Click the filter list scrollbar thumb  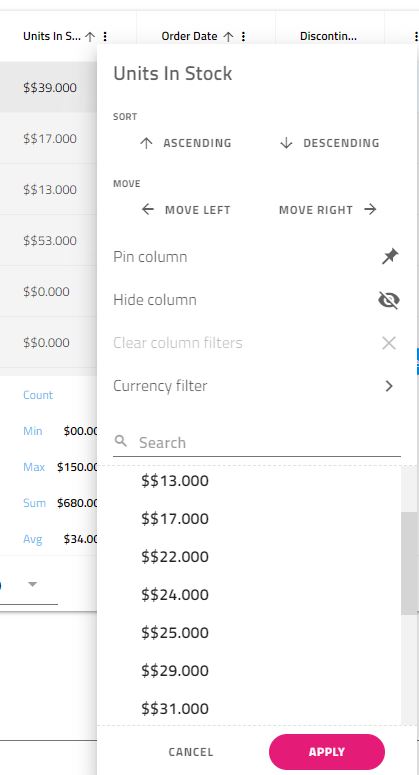tap(409, 563)
